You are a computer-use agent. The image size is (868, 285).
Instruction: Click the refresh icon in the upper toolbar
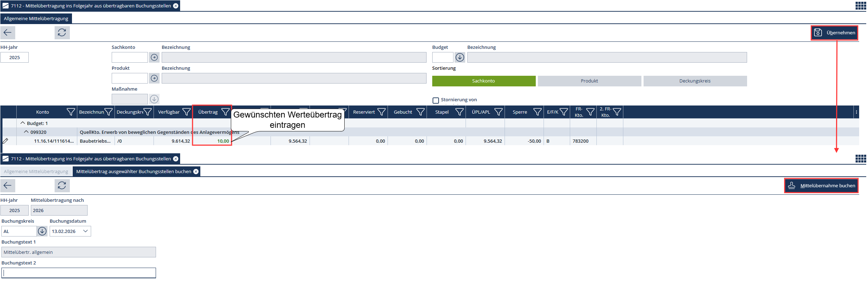62,33
